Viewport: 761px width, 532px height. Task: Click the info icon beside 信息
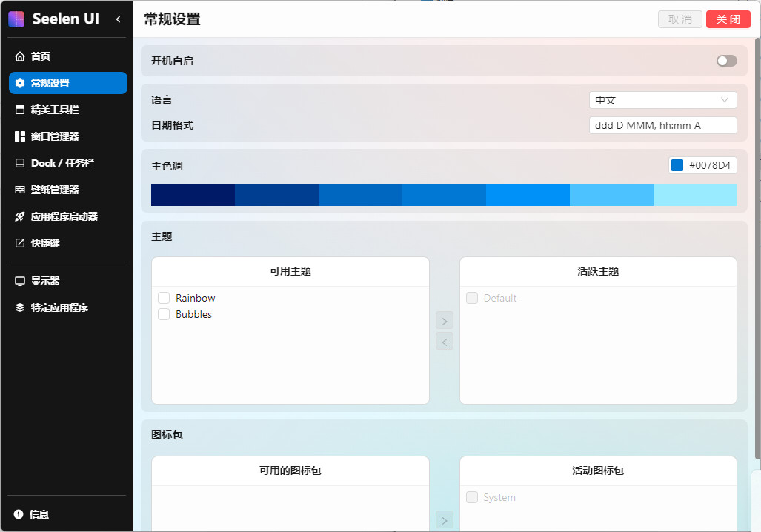coord(19,514)
